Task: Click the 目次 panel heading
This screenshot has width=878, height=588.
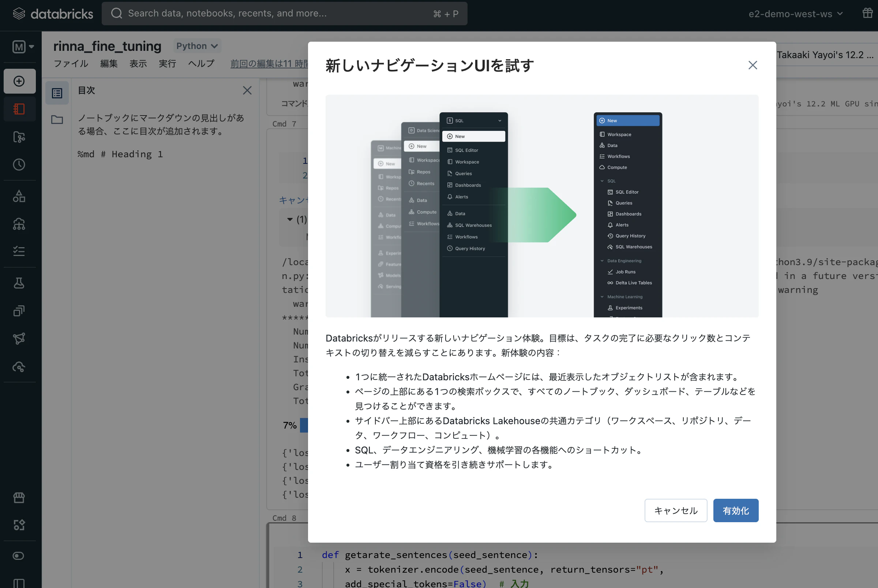Action: [86, 90]
